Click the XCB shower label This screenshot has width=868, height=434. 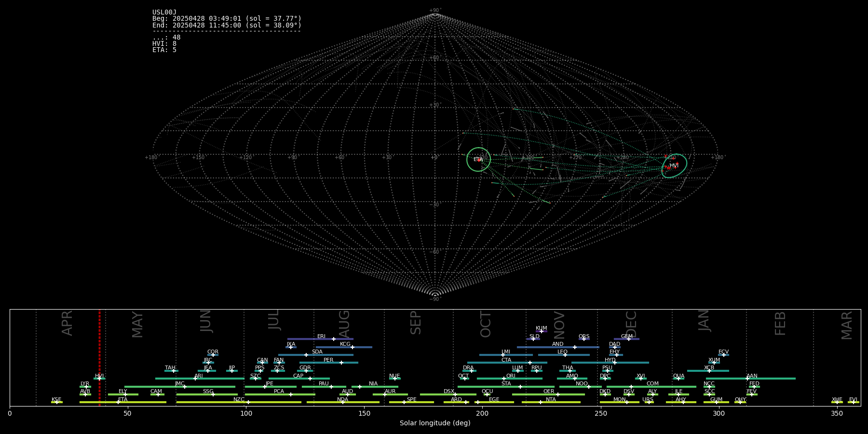tap(709, 368)
